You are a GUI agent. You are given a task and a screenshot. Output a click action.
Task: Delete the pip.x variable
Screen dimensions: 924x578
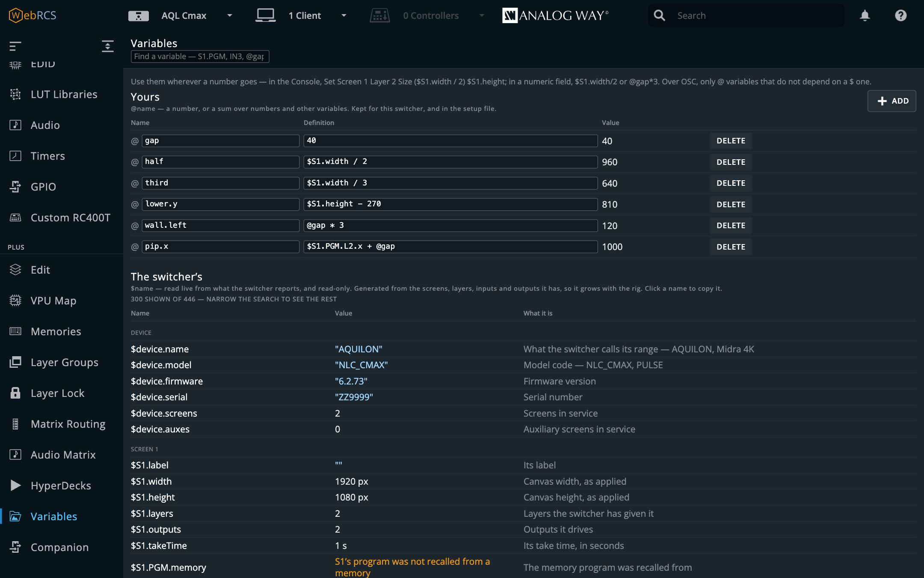coord(731,247)
